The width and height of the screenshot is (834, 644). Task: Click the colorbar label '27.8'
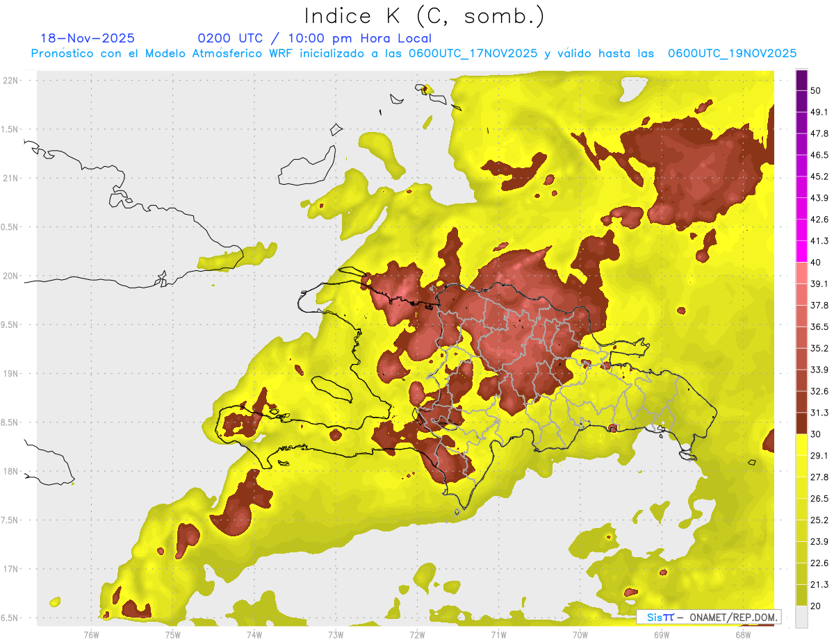[x=819, y=477]
